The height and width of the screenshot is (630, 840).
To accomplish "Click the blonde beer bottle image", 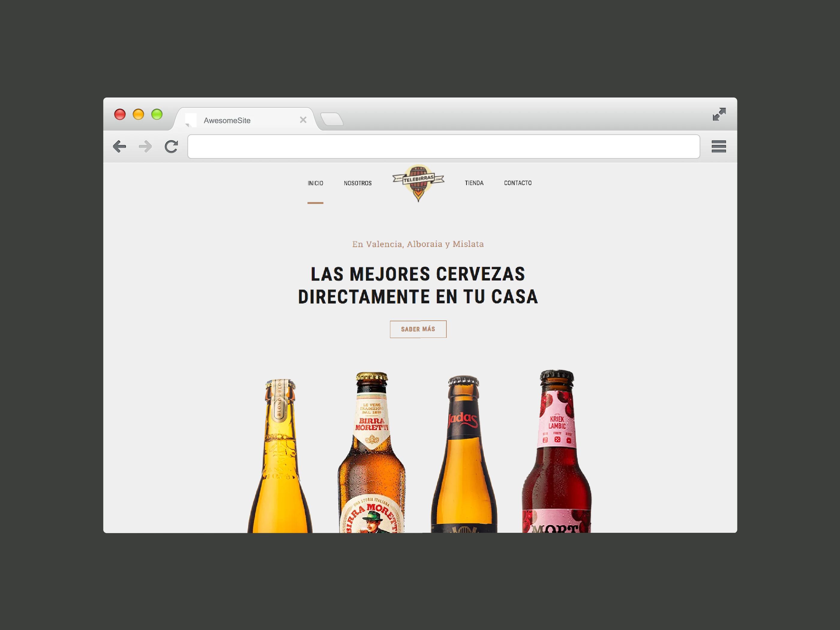I will pyautogui.click(x=280, y=456).
